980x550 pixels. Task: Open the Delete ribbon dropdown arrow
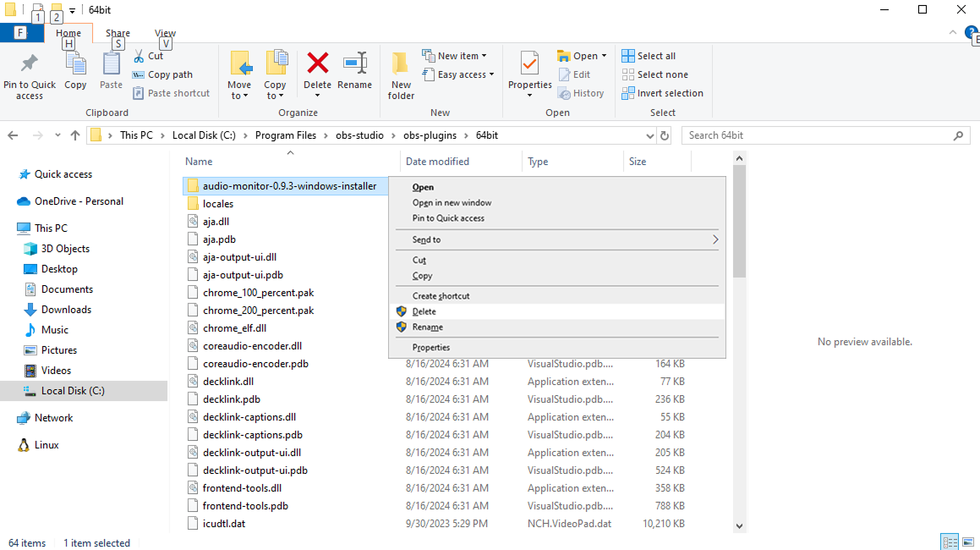(317, 96)
